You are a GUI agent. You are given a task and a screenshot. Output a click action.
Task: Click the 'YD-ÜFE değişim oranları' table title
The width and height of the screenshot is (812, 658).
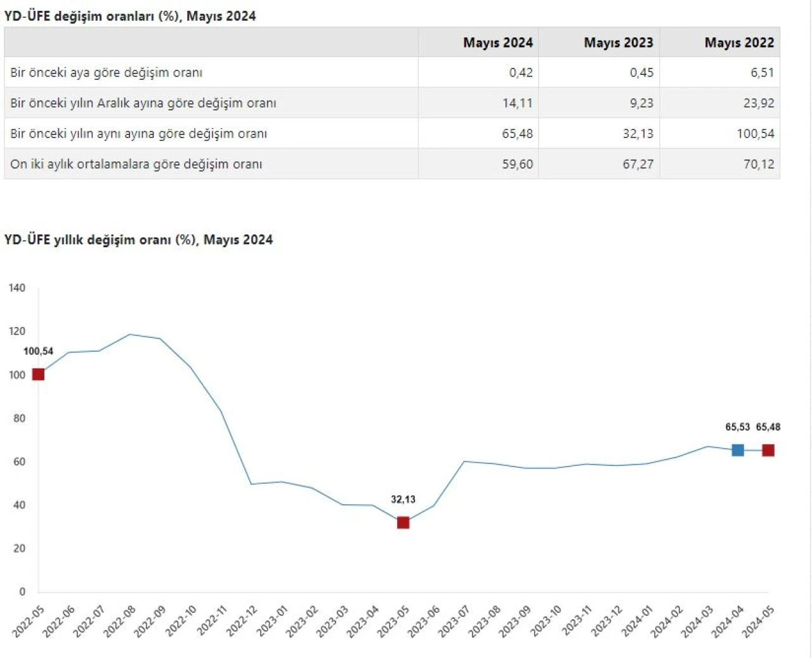[x=130, y=16]
